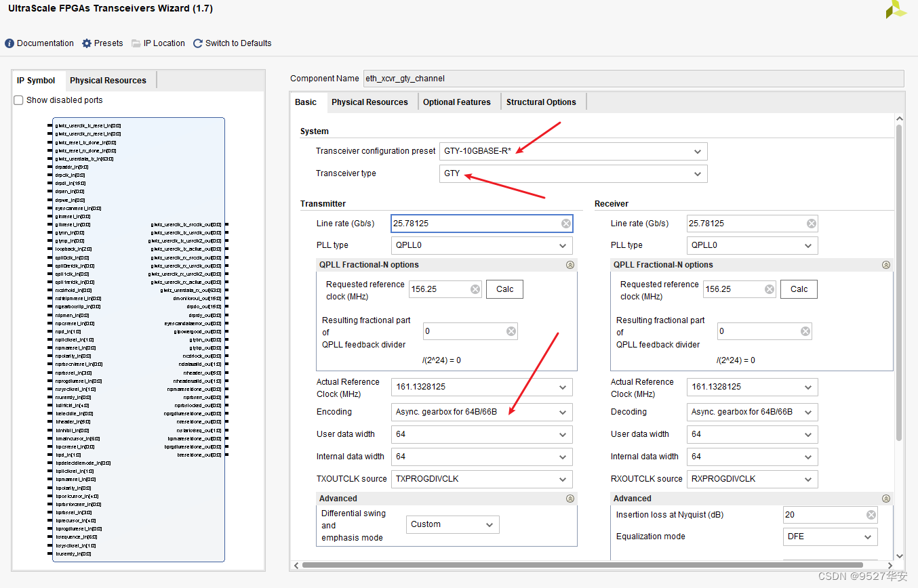
Task: Focus Transmitter fractional part input
Action: tap(471, 331)
